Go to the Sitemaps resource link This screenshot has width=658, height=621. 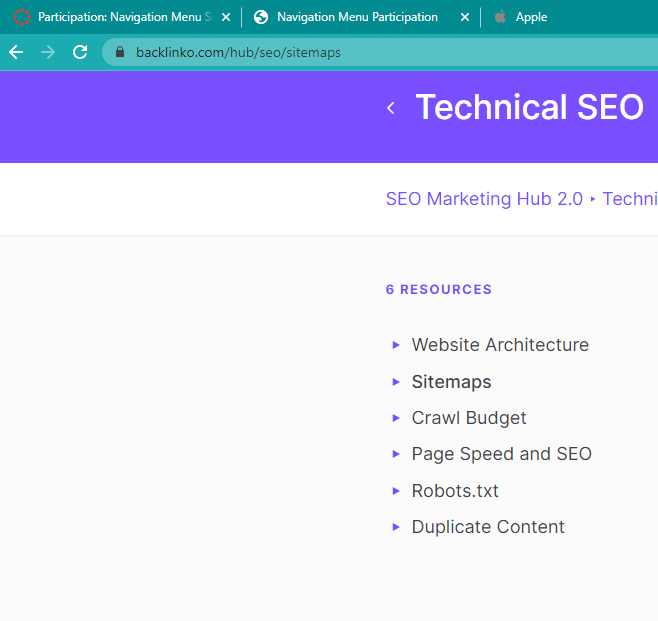coord(451,382)
